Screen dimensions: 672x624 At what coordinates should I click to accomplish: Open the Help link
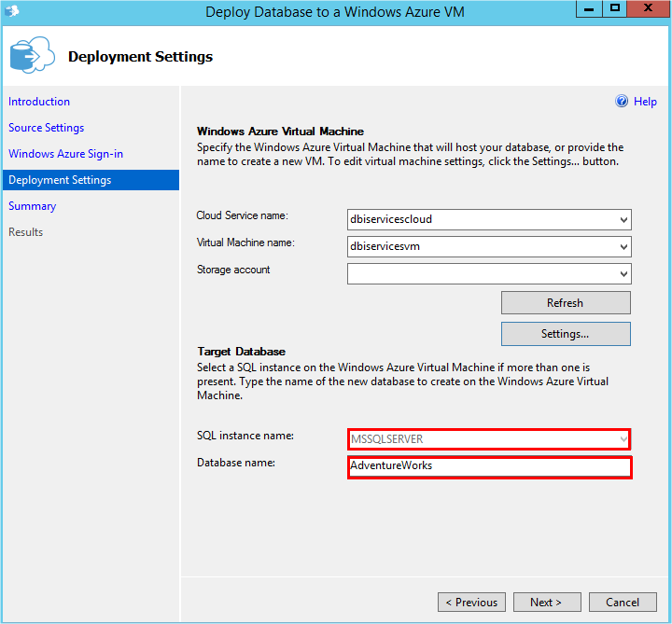point(645,102)
